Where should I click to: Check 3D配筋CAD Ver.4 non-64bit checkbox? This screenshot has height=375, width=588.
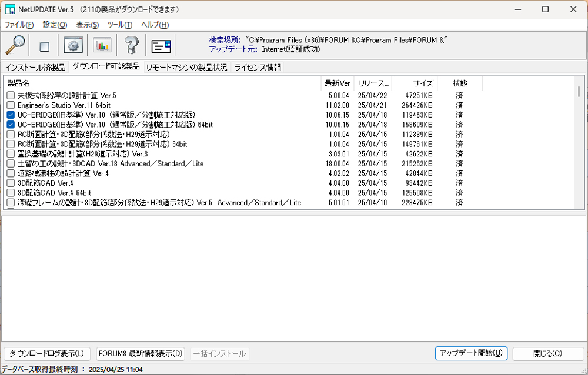[x=11, y=183]
